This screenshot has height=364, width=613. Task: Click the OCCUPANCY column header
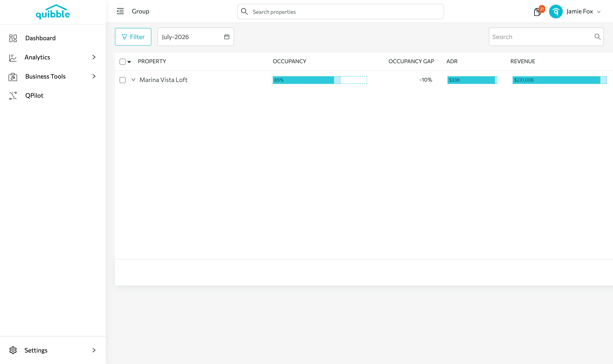290,61
